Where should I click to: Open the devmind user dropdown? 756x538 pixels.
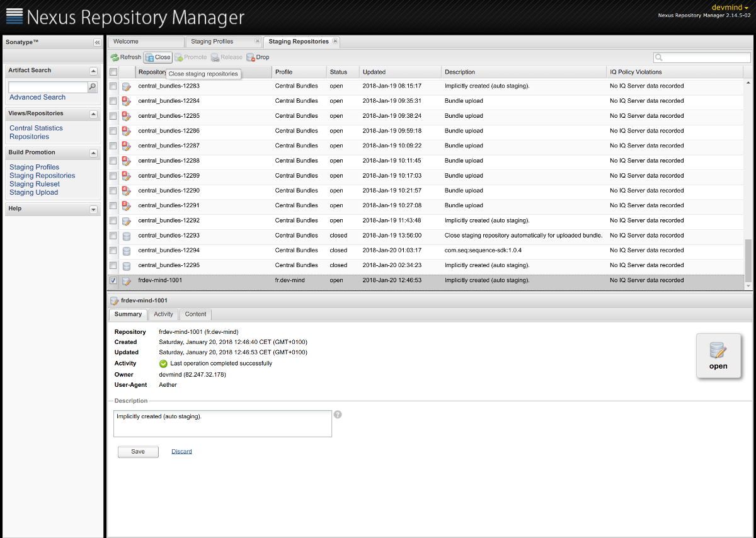(x=729, y=7)
